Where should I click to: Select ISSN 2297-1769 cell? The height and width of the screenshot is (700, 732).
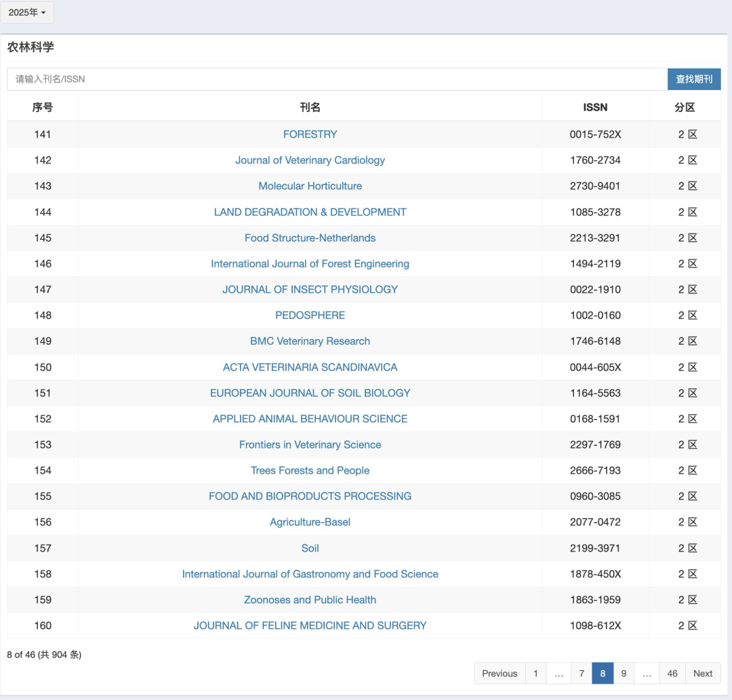pos(595,445)
